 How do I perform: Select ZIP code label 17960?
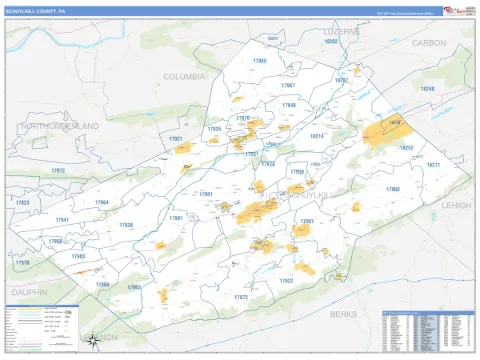point(393,189)
